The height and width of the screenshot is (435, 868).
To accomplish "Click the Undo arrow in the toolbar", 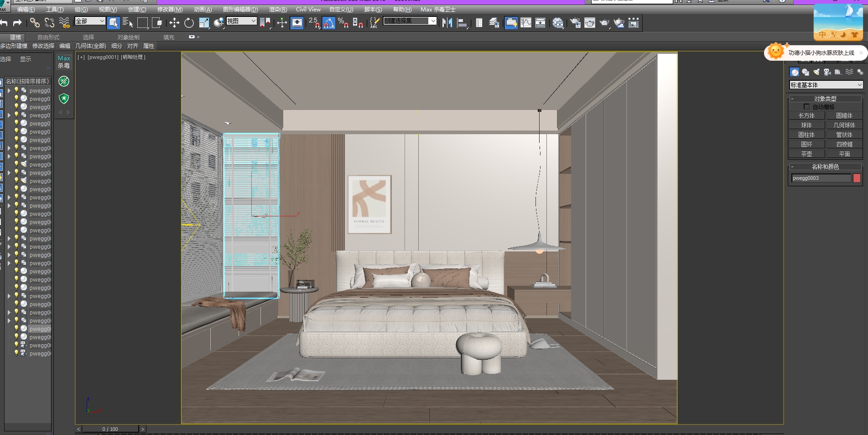I will point(4,22).
